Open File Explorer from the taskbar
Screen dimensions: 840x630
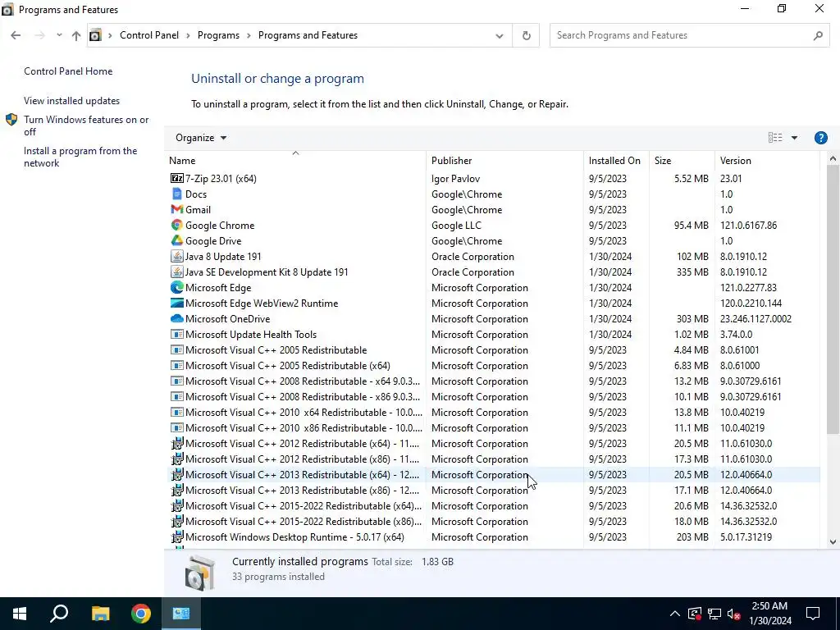[100, 614]
